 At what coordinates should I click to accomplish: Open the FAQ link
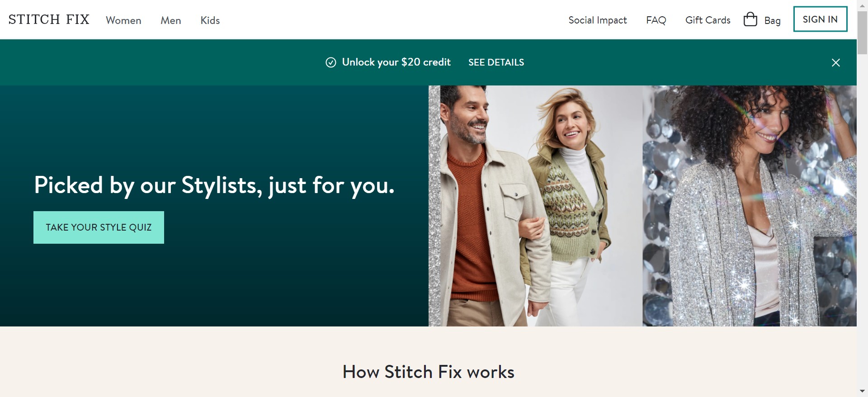[656, 20]
